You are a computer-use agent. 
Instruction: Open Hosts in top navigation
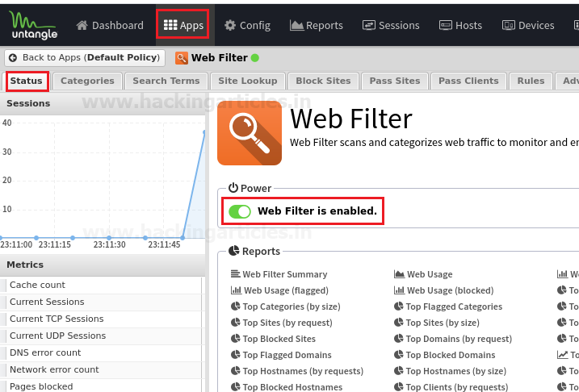(460, 25)
